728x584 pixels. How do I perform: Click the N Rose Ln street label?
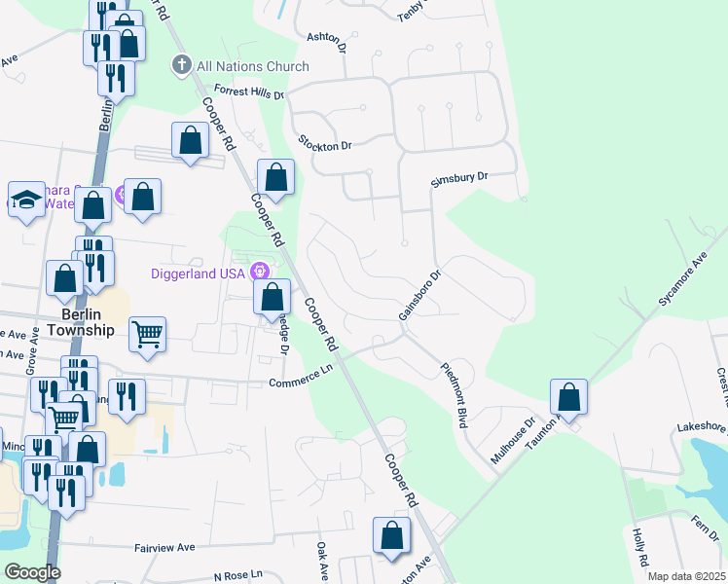(238, 575)
